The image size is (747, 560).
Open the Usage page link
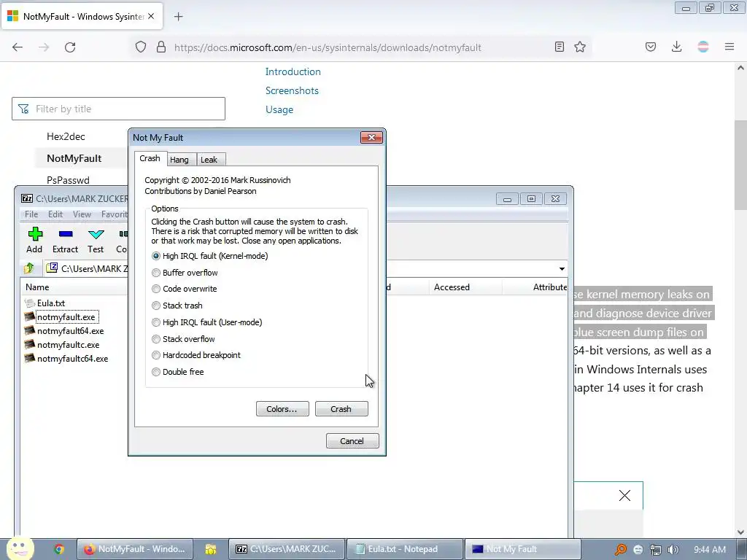279,109
